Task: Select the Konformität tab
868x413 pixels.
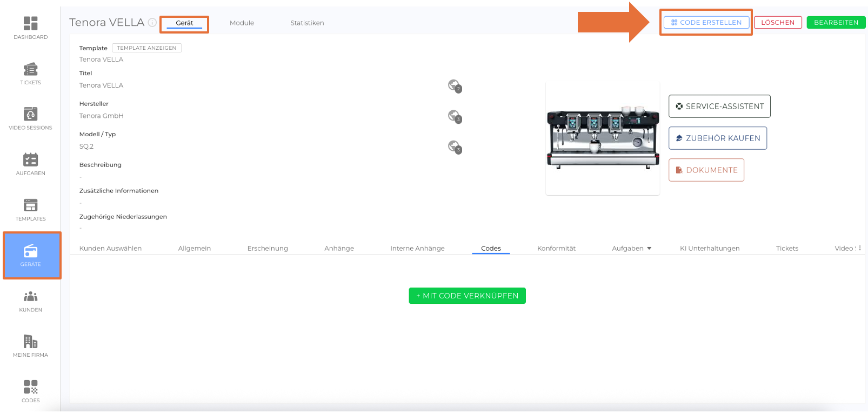Action: coord(556,249)
